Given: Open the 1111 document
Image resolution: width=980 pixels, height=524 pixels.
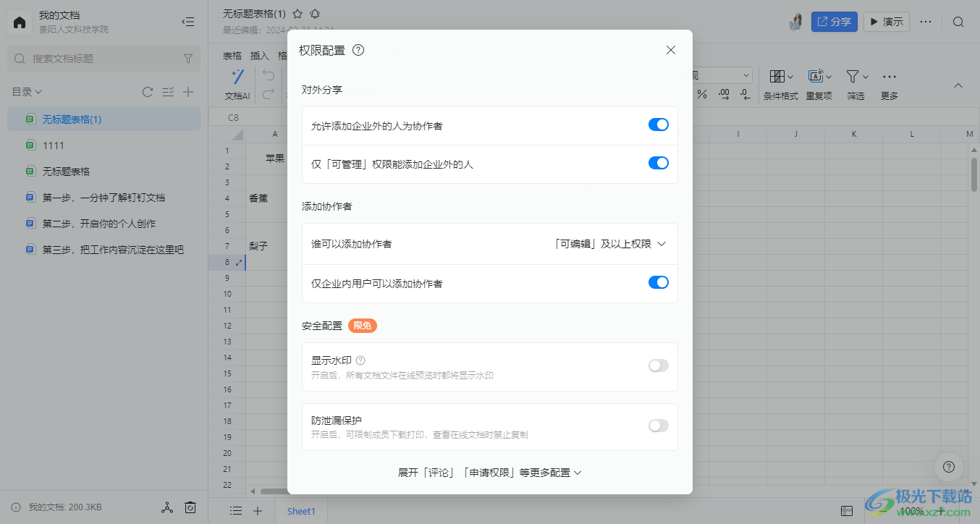Looking at the screenshot, I should (x=104, y=145).
